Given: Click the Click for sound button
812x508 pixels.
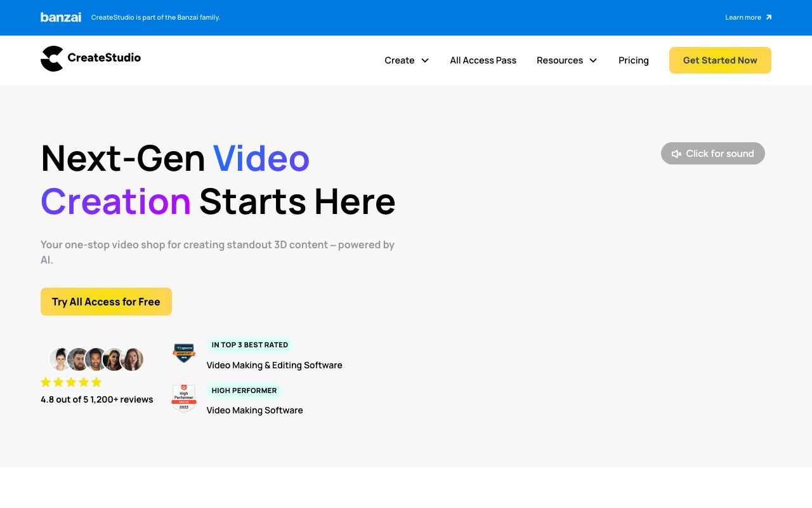Looking at the screenshot, I should (713, 154).
